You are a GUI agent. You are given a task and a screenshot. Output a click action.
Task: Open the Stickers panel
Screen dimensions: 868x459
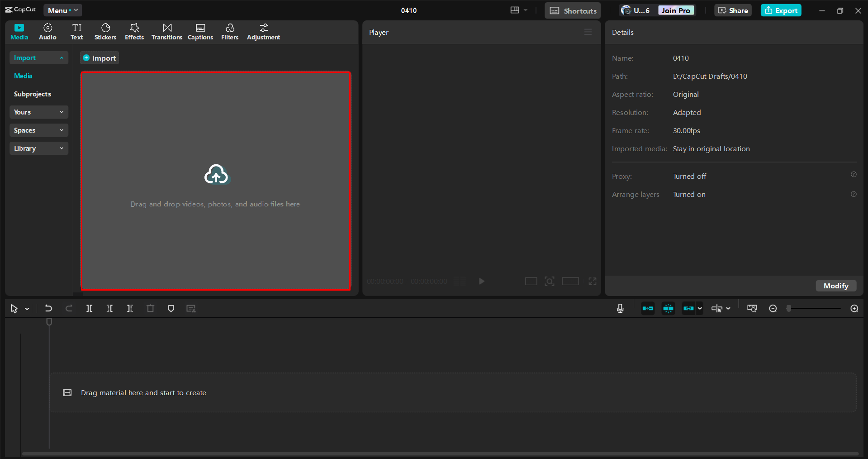point(105,31)
